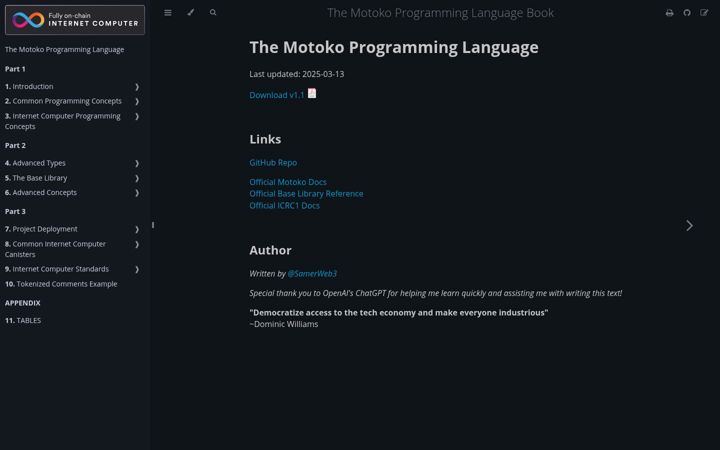Image resolution: width=720 pixels, height=450 pixels.
Task: Expand the Introduction chapter chevron
Action: [x=137, y=87]
